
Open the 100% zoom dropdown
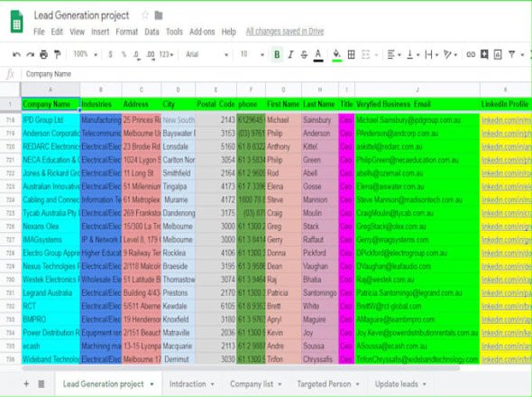(86, 54)
